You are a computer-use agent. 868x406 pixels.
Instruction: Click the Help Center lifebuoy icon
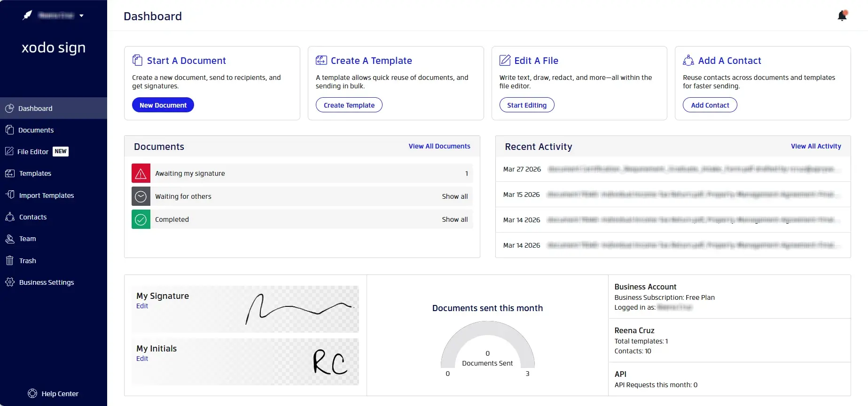pos(32,394)
